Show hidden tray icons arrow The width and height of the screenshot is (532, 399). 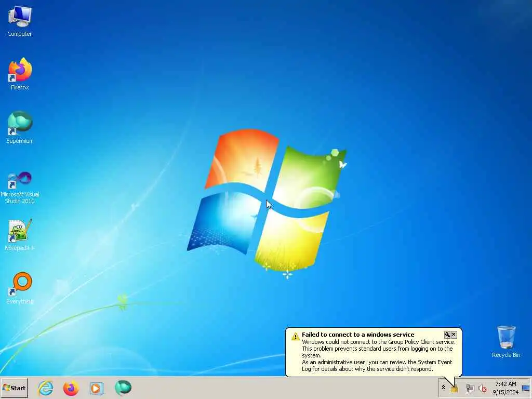click(443, 388)
